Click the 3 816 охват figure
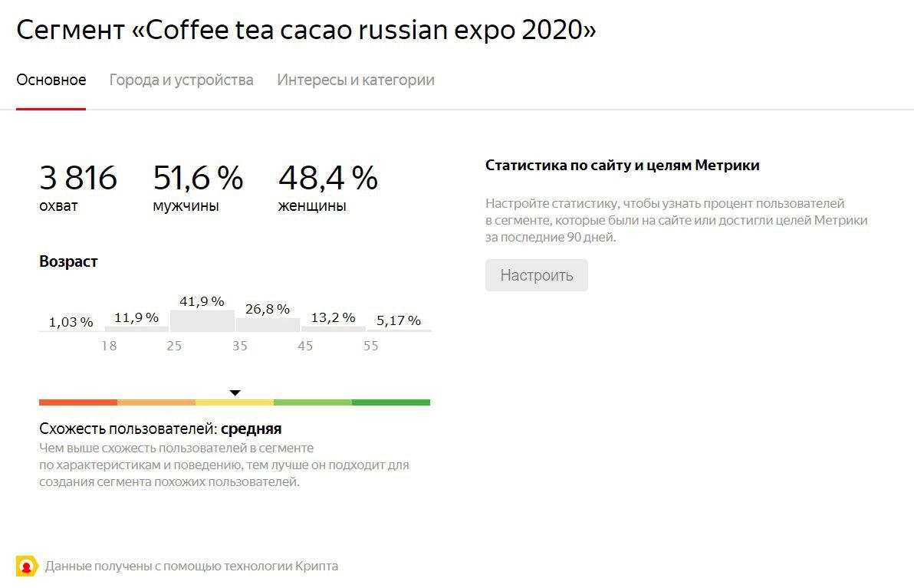 pos(78,188)
